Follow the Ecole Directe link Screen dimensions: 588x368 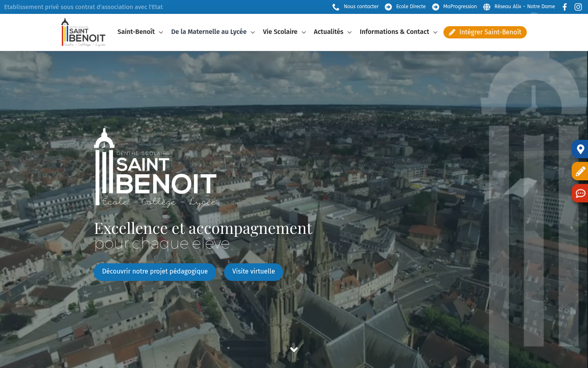[411, 7]
